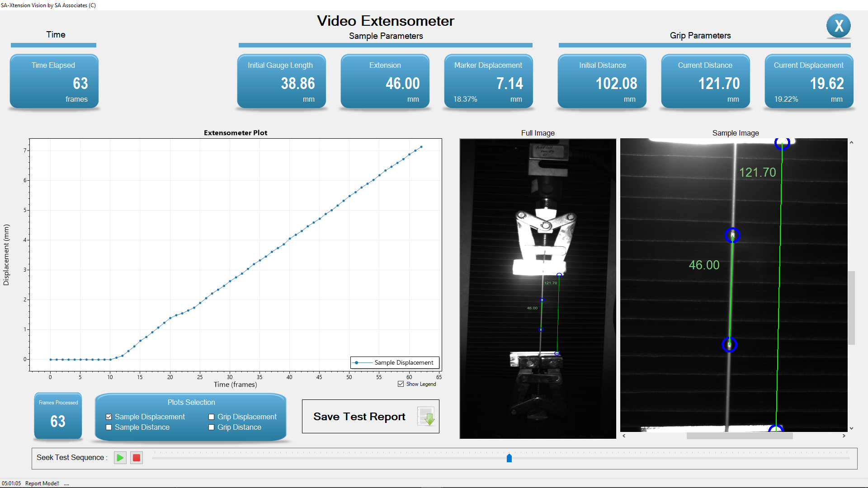Click the Sample Image horizontal scrollbar thumb

740,436
